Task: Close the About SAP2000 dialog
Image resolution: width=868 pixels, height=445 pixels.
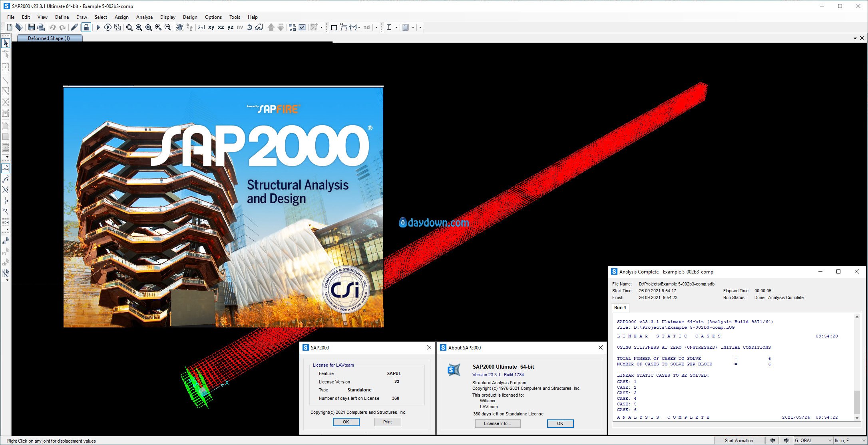Action: coord(600,347)
